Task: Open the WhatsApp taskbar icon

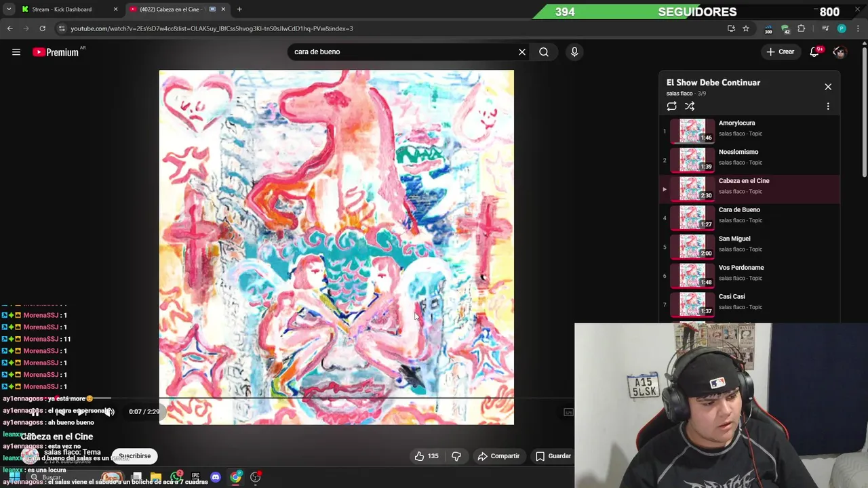Action: [177, 477]
